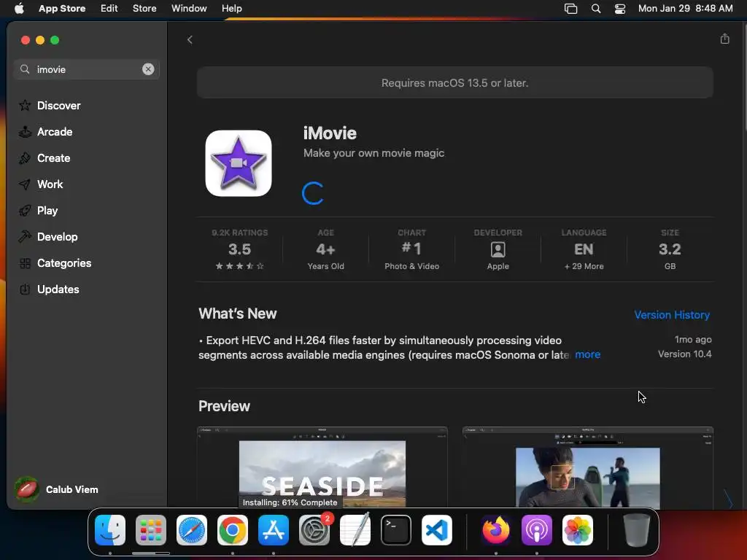Click the 4+ Years Old age rating
The height and width of the screenshot is (560, 747).
tap(326, 249)
